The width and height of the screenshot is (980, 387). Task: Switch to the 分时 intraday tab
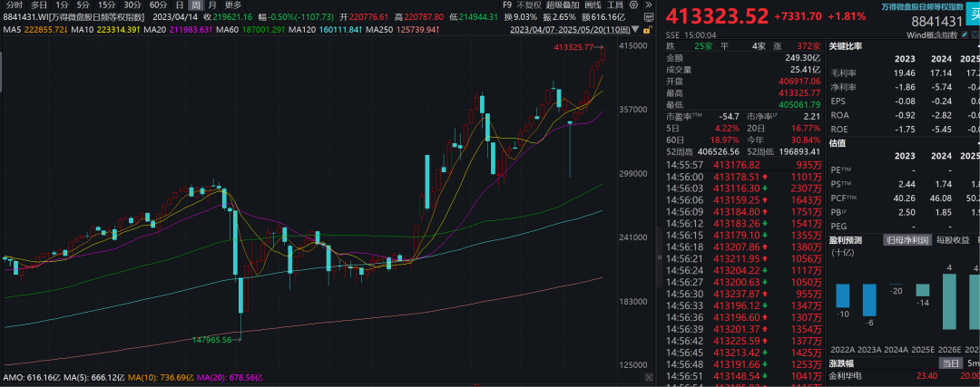[15, 5]
